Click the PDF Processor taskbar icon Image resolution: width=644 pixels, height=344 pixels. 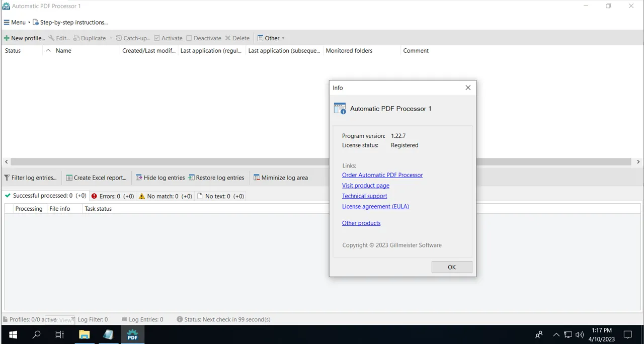132,334
